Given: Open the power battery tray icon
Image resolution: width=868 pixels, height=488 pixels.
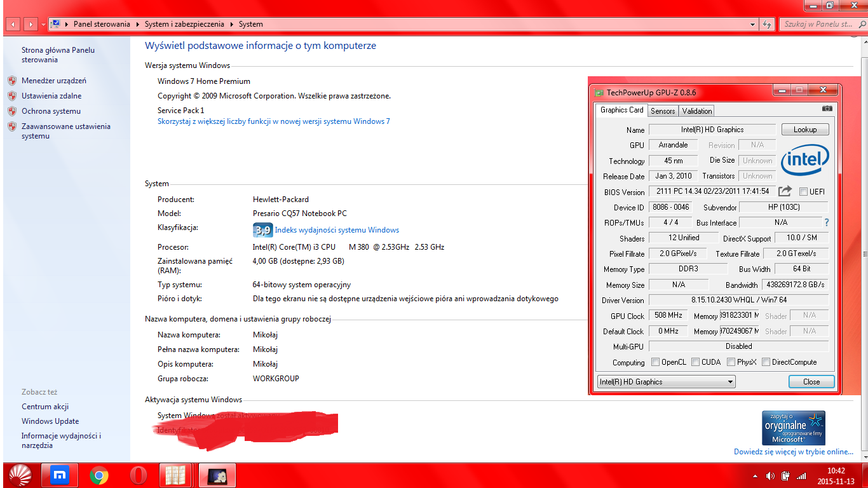Looking at the screenshot, I should tap(786, 475).
